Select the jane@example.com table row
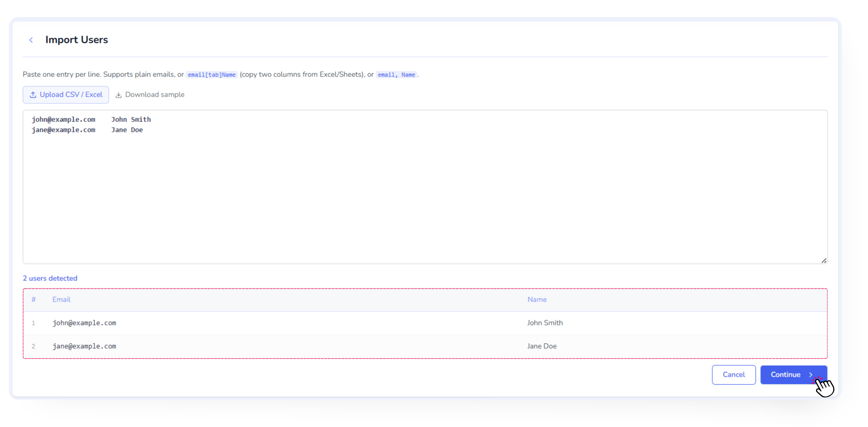Screen dimensions: 868x427 [84, 346]
